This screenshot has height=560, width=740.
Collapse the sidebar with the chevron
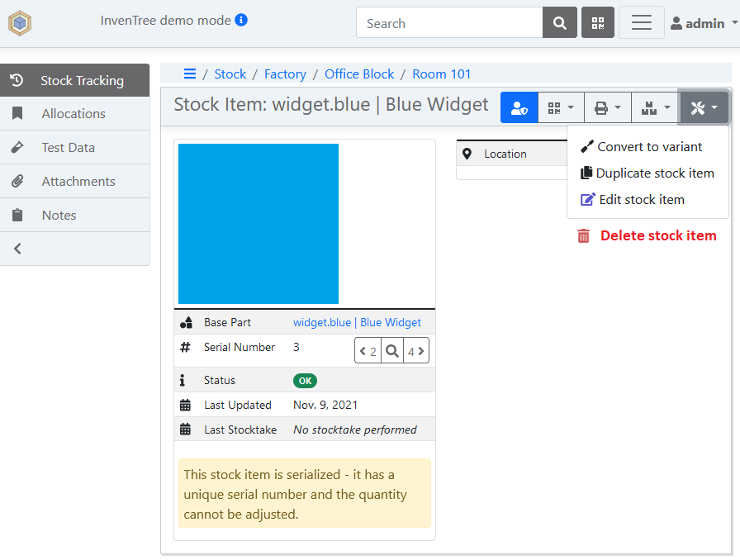(18, 249)
